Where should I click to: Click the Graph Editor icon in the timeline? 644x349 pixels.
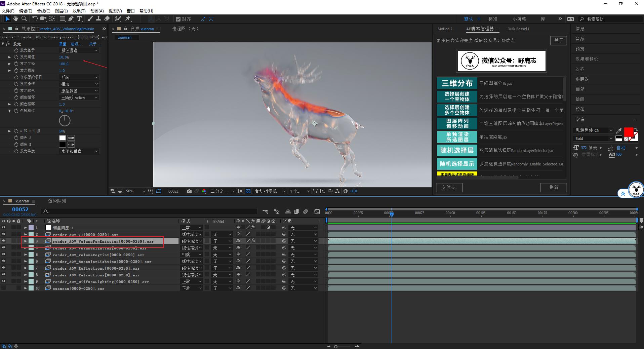[317, 211]
